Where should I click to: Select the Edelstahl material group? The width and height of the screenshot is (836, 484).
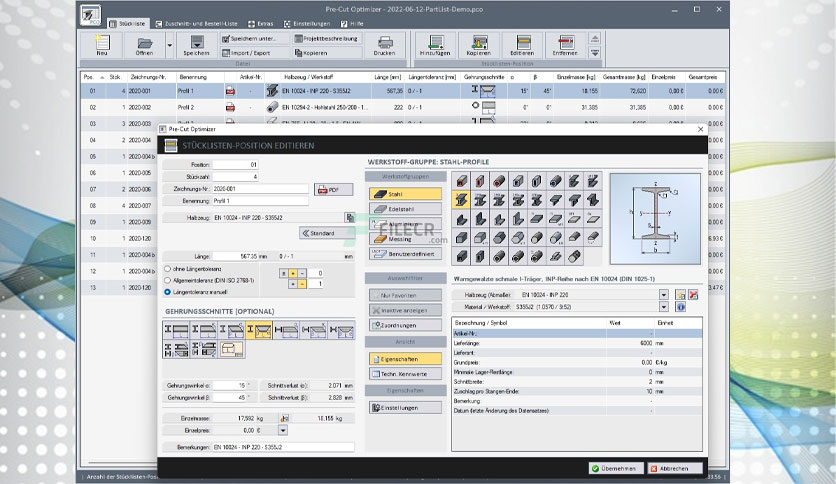click(405, 209)
